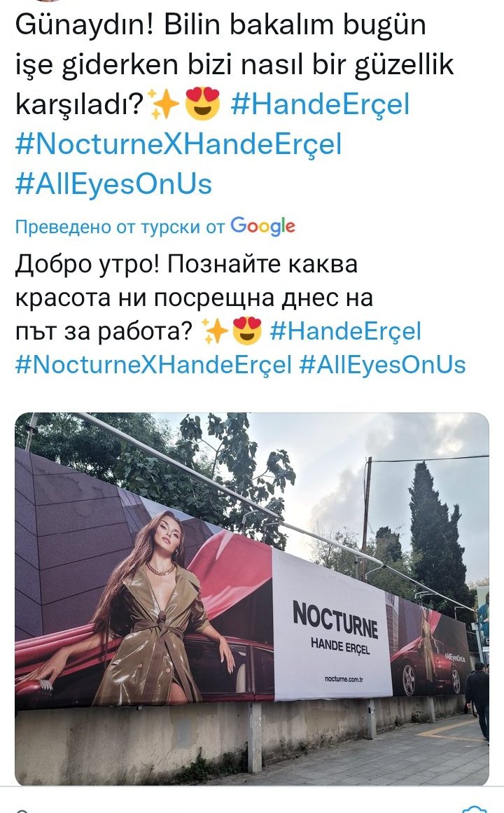Click the pedestrian at photo's right edge
The height and width of the screenshot is (813, 504).
coord(477,700)
